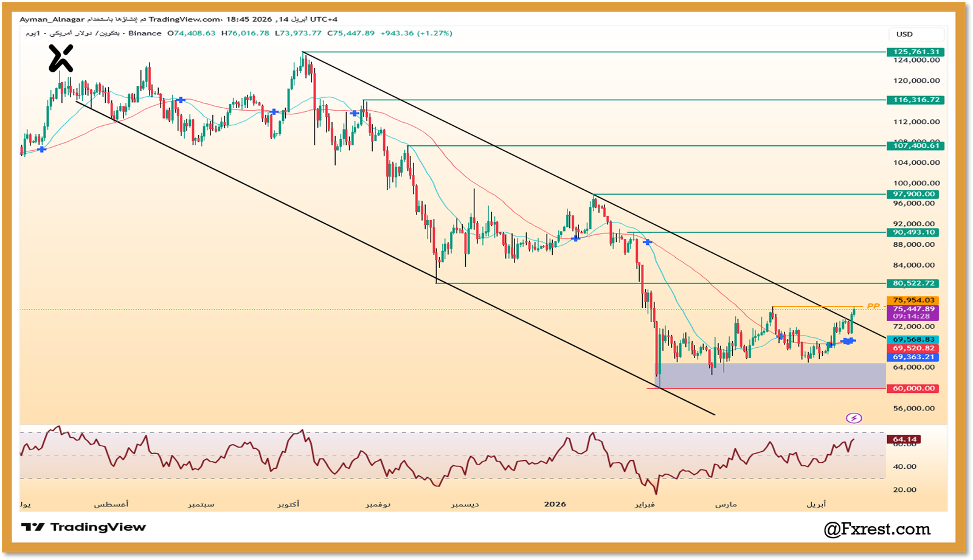
Task: Click the Ayman_Alnagar author name
Action: coord(52,19)
